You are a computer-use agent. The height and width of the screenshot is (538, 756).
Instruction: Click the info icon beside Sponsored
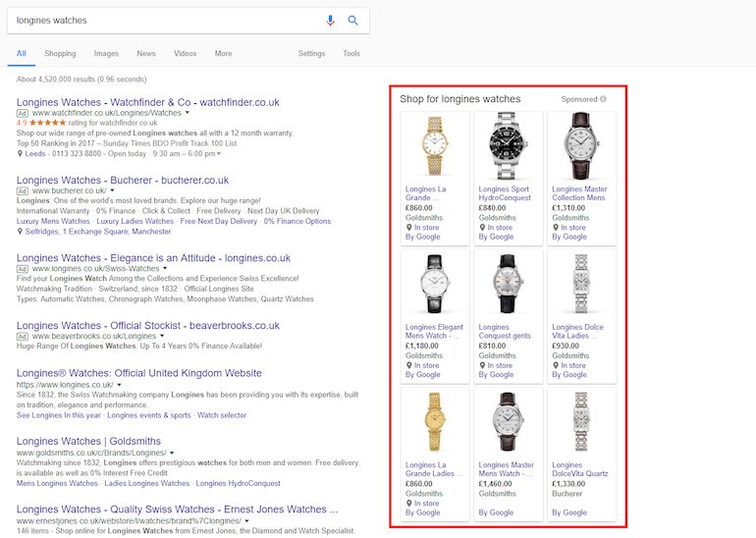(603, 99)
